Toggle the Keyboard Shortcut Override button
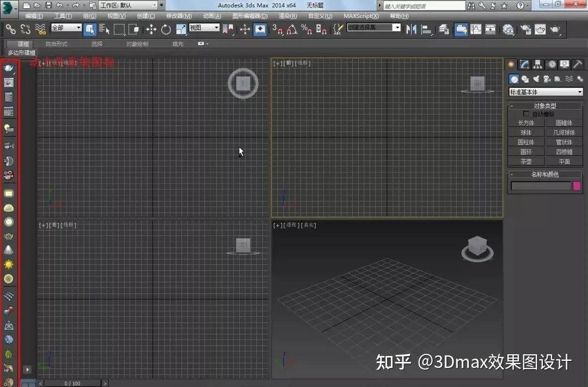 click(x=260, y=29)
